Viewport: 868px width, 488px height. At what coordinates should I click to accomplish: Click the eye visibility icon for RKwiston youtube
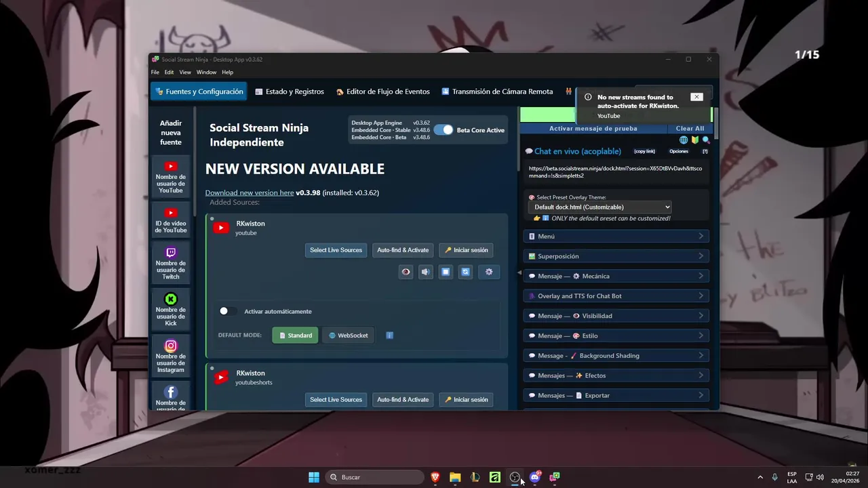pyautogui.click(x=406, y=272)
